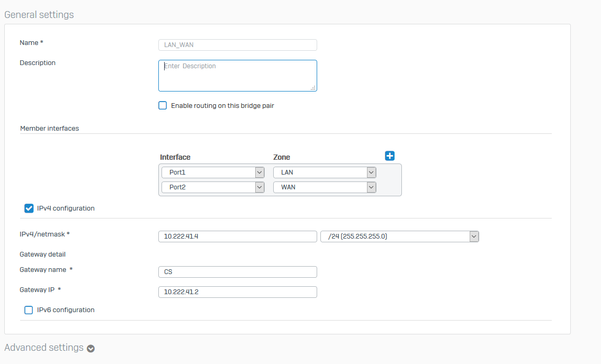This screenshot has width=601, height=364.
Task: Click the IPv4 address field 10.222.41.4
Action: pos(237,236)
